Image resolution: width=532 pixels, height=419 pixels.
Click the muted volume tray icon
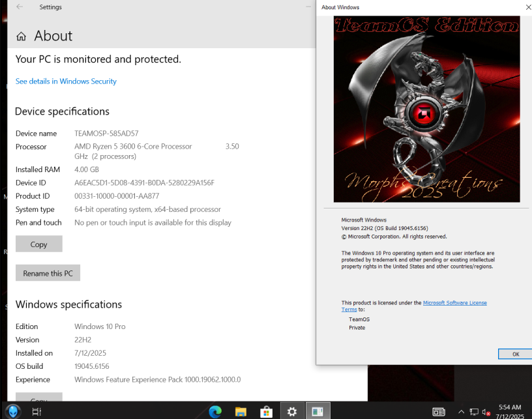point(486,412)
